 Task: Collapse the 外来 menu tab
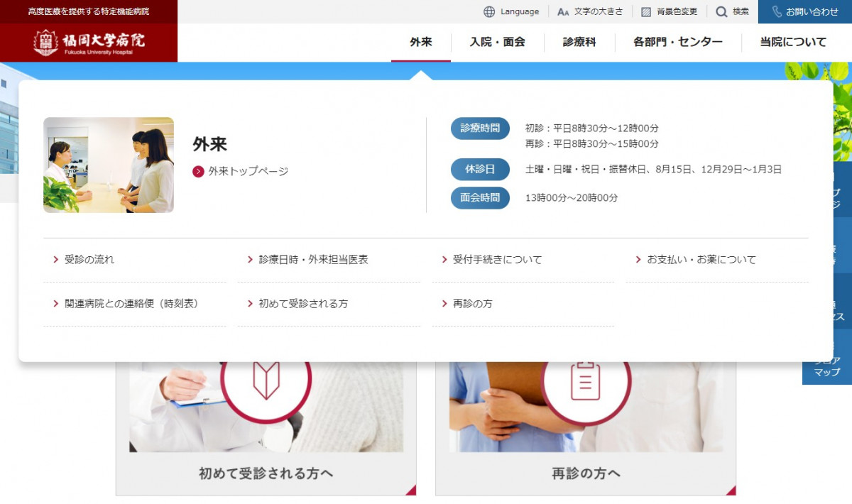click(x=420, y=43)
